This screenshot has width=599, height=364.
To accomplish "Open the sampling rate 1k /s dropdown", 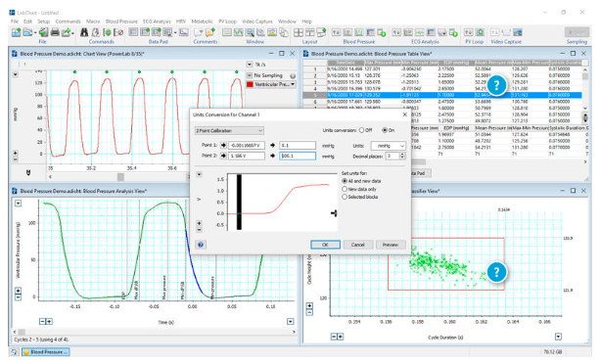I will (x=249, y=65).
